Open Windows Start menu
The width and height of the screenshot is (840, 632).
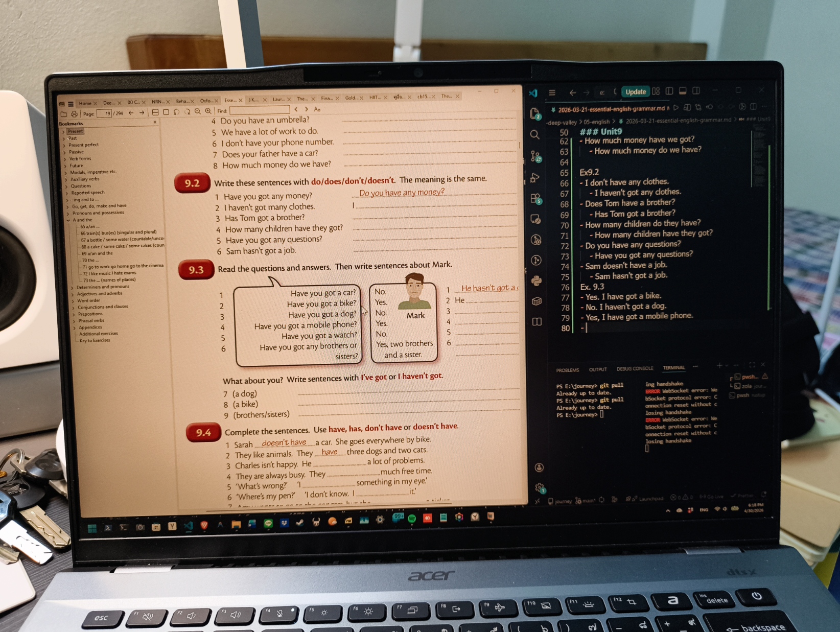pyautogui.click(x=92, y=528)
